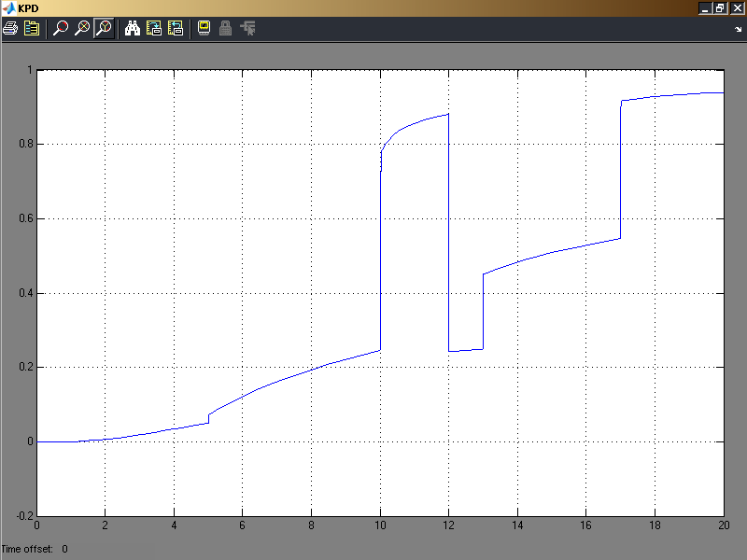Click the Time offset label
The height and width of the screenshot is (560, 747).
27,549
